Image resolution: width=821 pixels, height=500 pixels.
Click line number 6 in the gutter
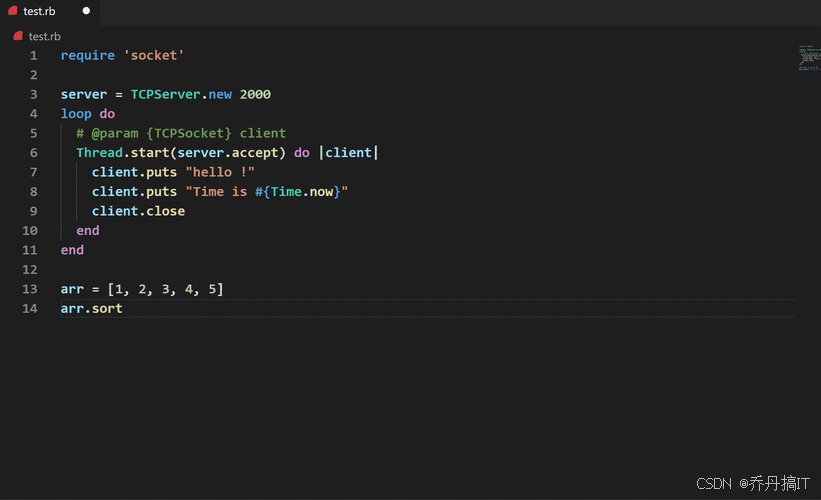pos(34,152)
